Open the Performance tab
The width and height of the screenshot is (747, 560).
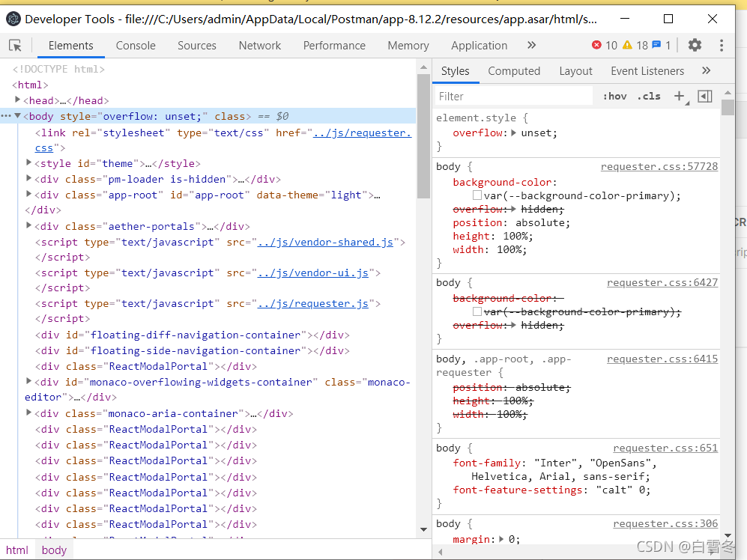tap(334, 45)
